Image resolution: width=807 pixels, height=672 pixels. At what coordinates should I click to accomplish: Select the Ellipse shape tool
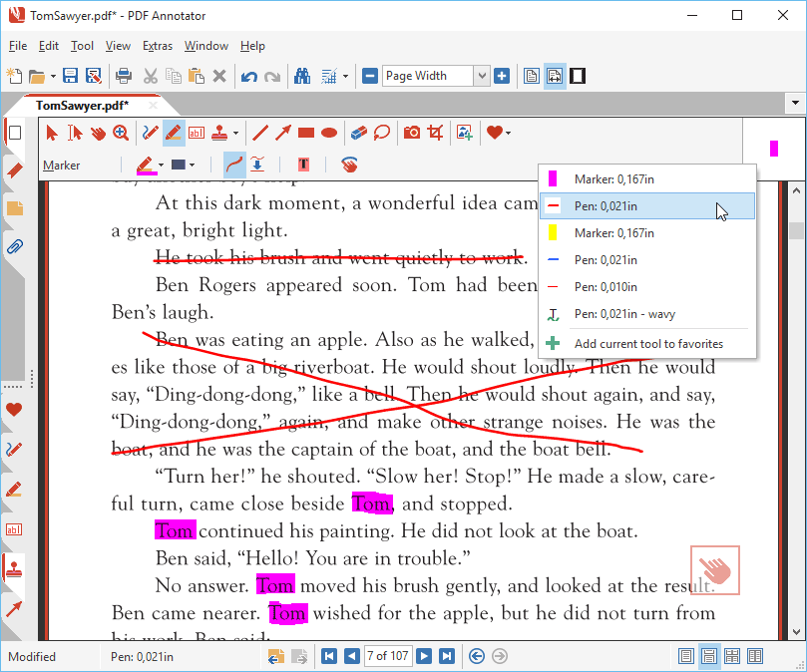(329, 134)
